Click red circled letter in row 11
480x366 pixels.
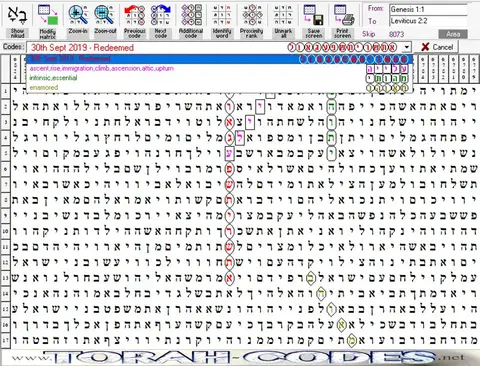229,247
